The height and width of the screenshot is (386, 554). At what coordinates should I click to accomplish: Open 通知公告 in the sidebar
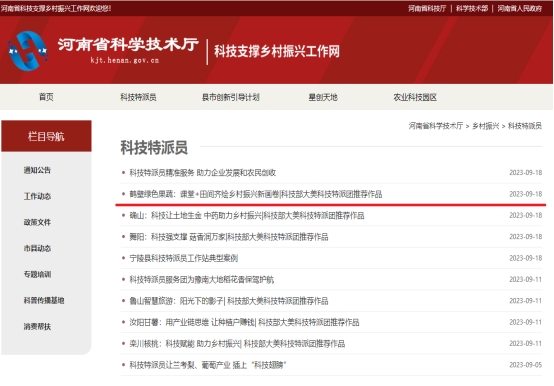[37, 170]
